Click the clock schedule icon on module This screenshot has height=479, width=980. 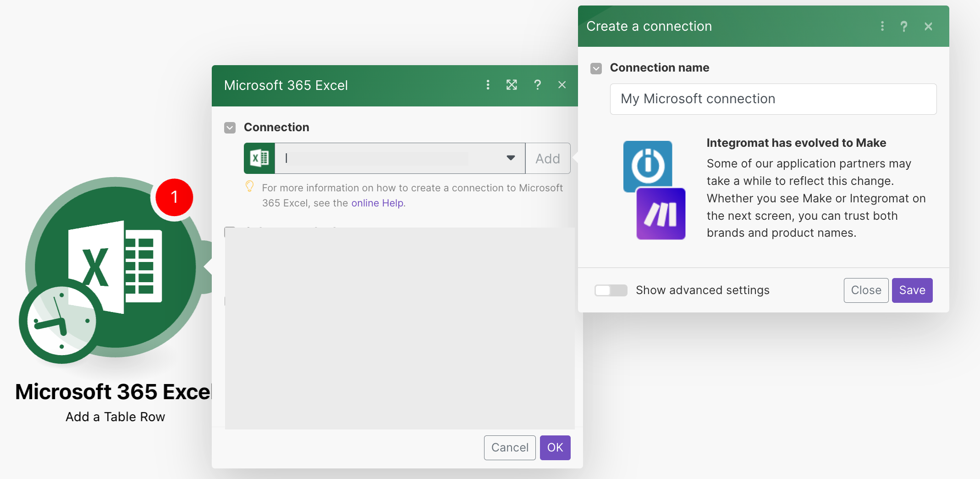tap(61, 321)
